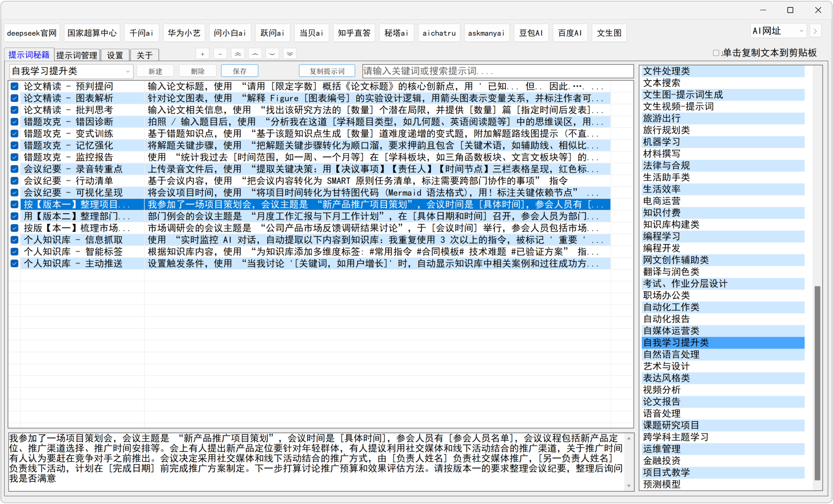Toggle the 会议纪要 - 可视化呈现 checkbox
833x504 pixels.
[15, 192]
